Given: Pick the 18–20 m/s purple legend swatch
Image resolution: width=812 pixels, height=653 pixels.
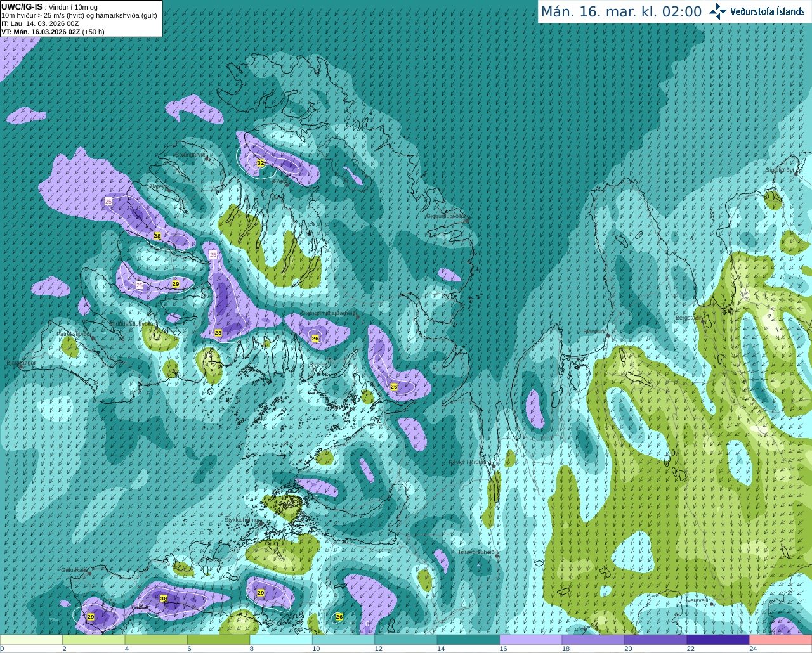Looking at the screenshot, I should pyautogui.click(x=593, y=640).
